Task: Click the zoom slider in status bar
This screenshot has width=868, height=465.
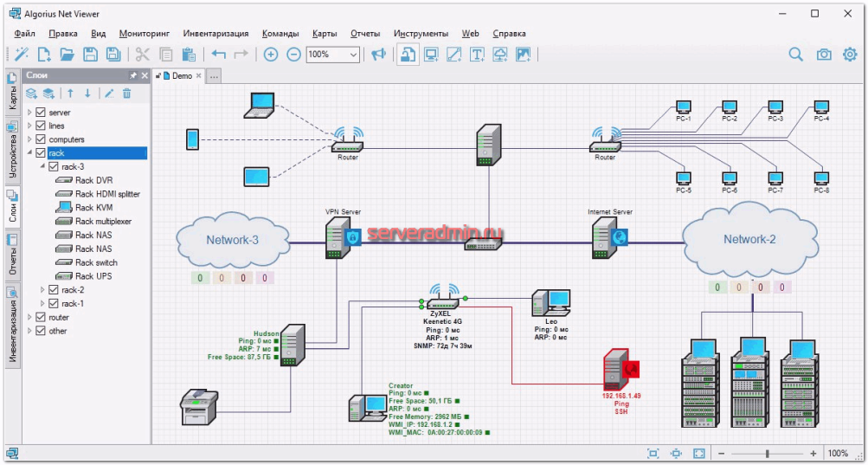Action: click(766, 454)
